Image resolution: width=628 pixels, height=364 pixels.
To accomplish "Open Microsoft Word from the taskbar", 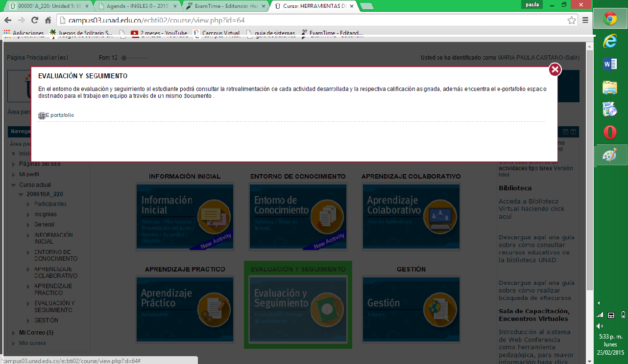I will [610, 64].
